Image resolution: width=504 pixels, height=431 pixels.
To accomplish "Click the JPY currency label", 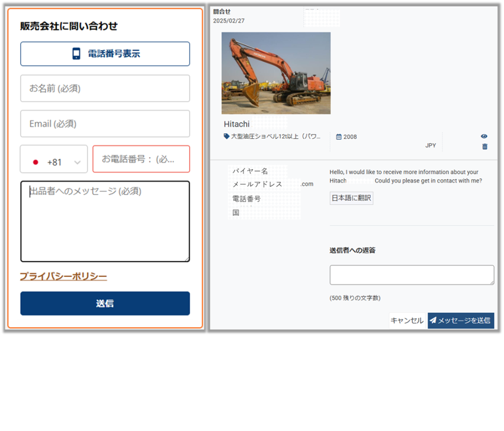I will coord(431,146).
